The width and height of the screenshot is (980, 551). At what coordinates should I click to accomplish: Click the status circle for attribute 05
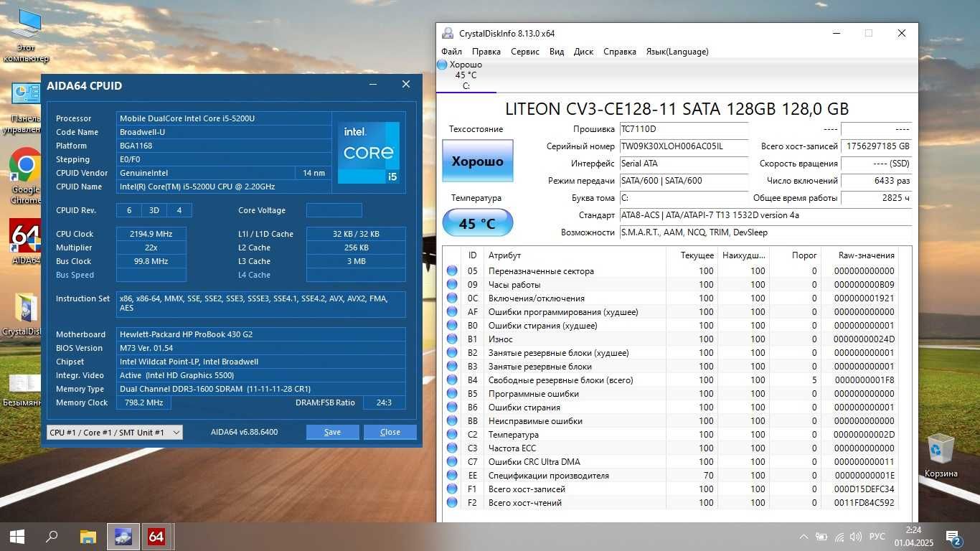452,271
